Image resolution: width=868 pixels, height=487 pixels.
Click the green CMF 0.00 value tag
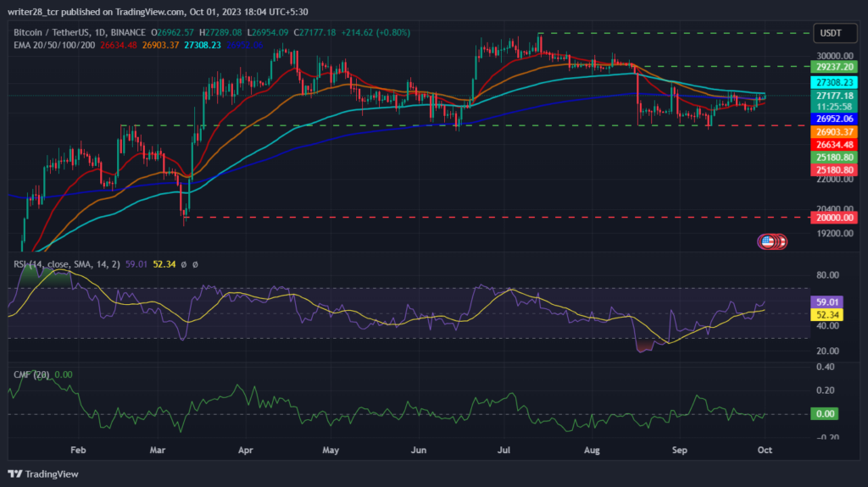tap(824, 414)
